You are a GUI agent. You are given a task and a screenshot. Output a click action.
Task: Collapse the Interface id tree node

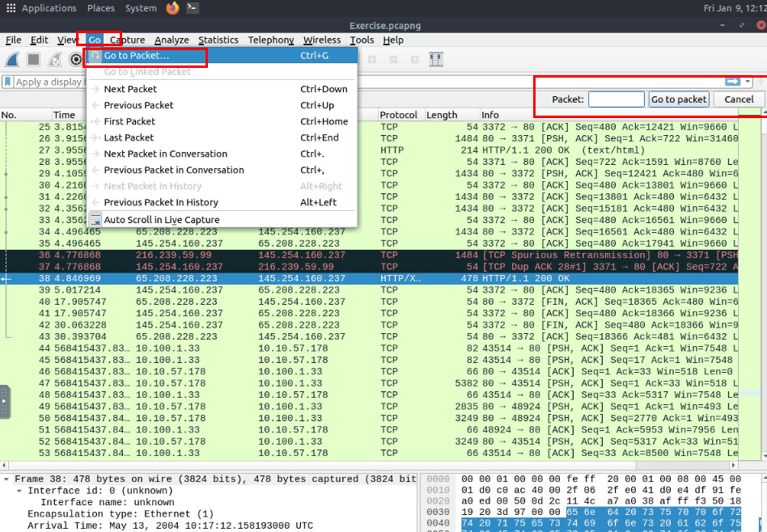[19, 491]
